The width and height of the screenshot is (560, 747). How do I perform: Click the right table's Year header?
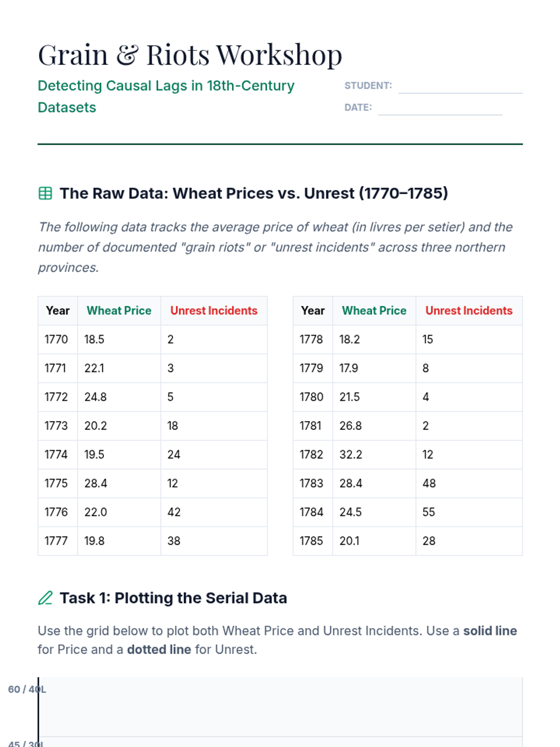click(x=313, y=311)
